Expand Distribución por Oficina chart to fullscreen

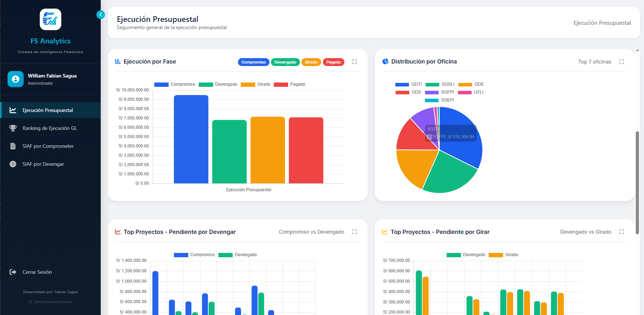pyautogui.click(x=621, y=62)
